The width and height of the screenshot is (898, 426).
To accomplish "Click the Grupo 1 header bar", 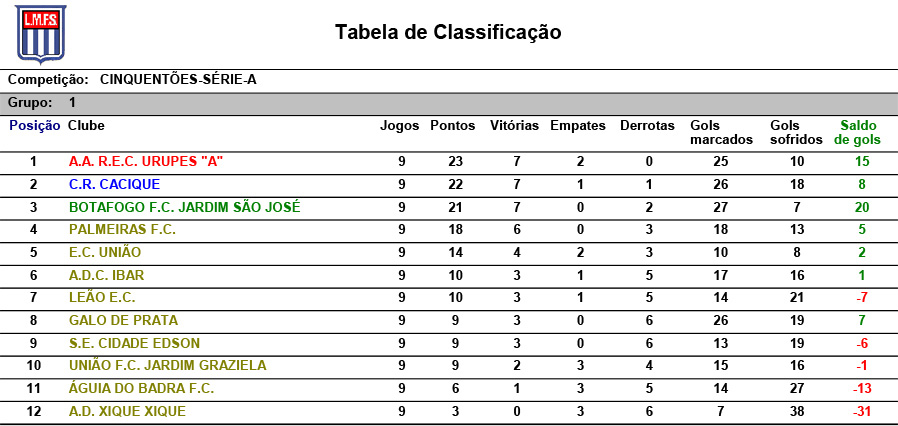I will coord(448,103).
